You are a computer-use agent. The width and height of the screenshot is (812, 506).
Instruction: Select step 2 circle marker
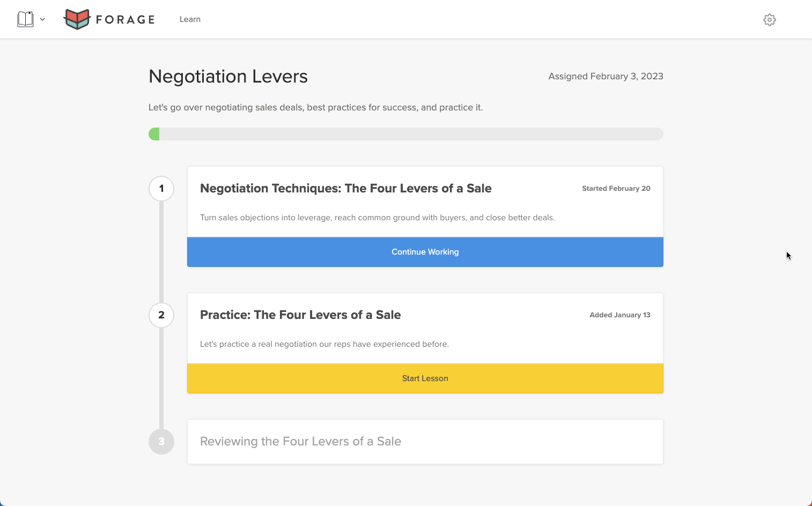point(161,315)
